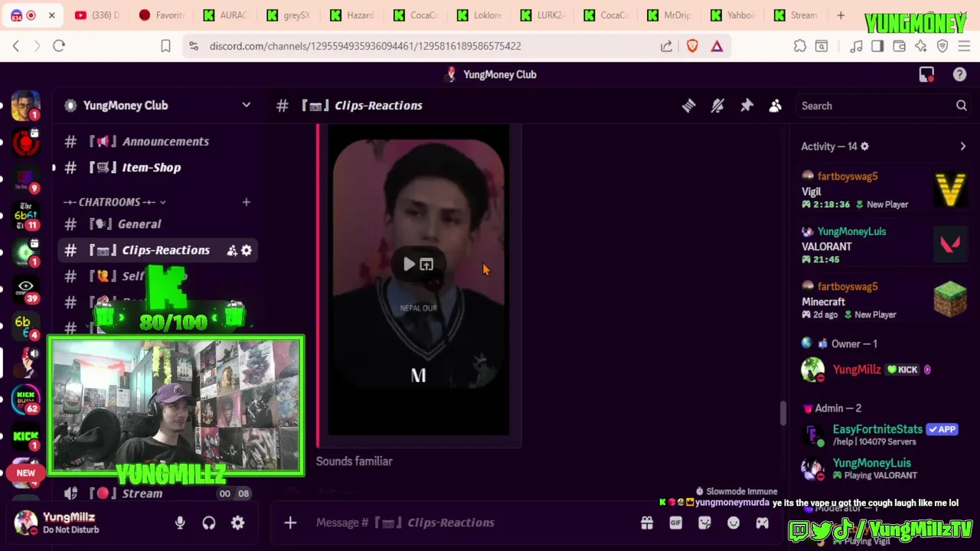Invite people to Clips-Reactions channel
The image size is (980, 551).
pos(232,250)
